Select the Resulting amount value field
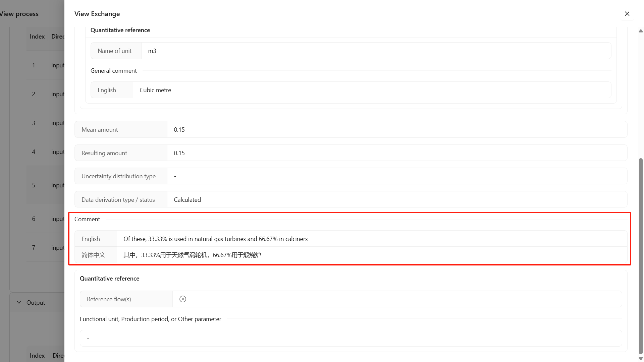Screen dimensions: 644x362 click(179, 153)
